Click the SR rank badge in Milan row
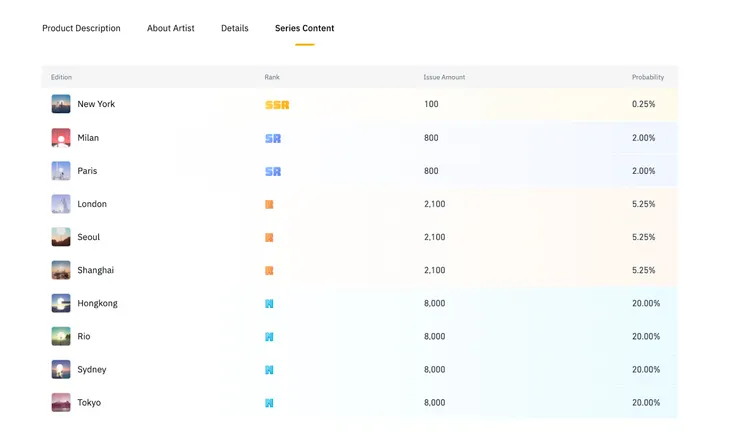The width and height of the screenshot is (740, 445). [273, 138]
